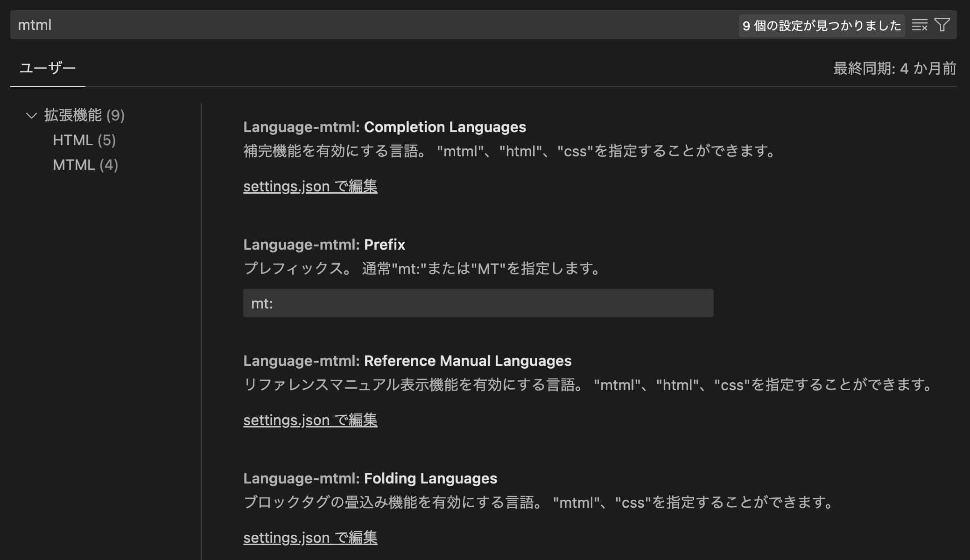Click the Folding Languages description text
The width and height of the screenshot is (970, 560).
pos(540,503)
